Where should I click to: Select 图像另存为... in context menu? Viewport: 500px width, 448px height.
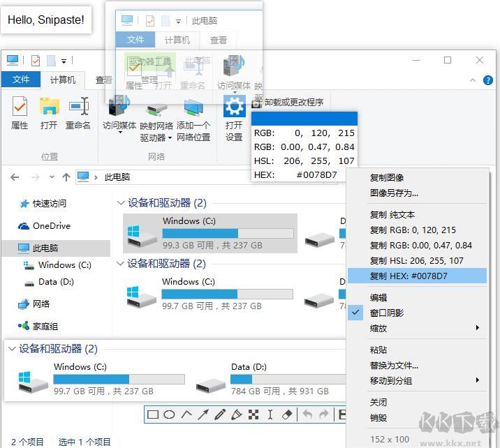pos(395,193)
